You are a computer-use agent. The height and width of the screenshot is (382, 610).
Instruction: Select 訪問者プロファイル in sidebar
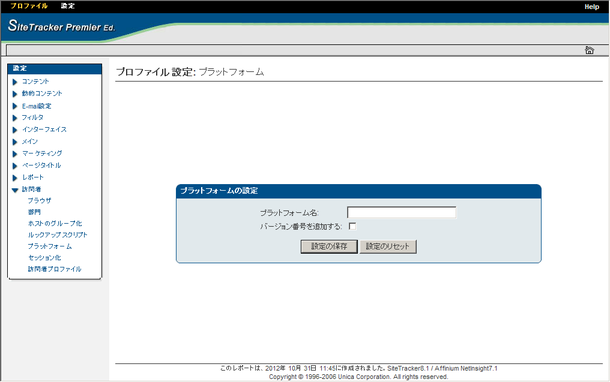54,269
